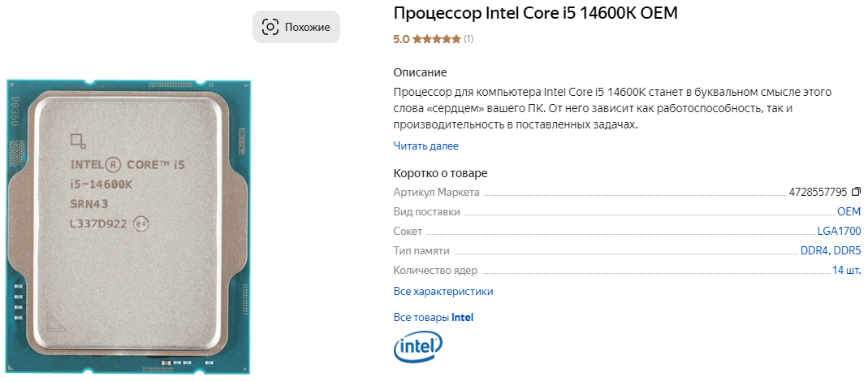The height and width of the screenshot is (382, 868).
Task: Click the OEM delivery type value
Action: tap(849, 212)
